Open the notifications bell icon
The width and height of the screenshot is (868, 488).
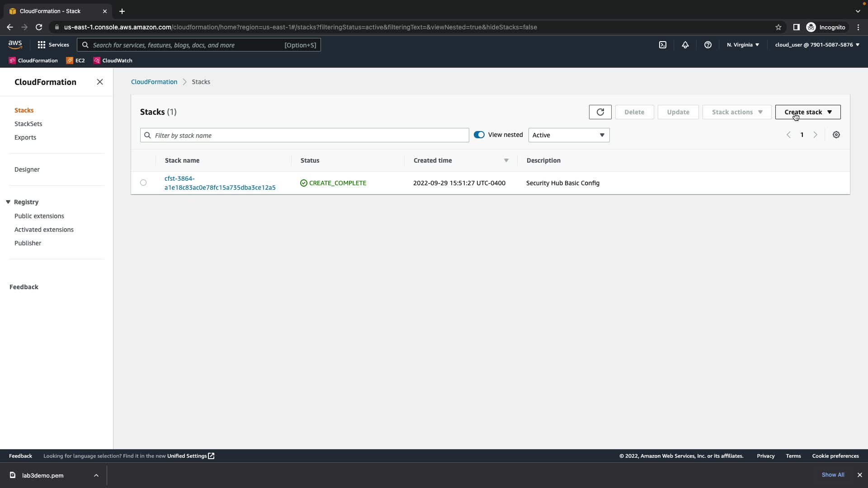click(685, 45)
